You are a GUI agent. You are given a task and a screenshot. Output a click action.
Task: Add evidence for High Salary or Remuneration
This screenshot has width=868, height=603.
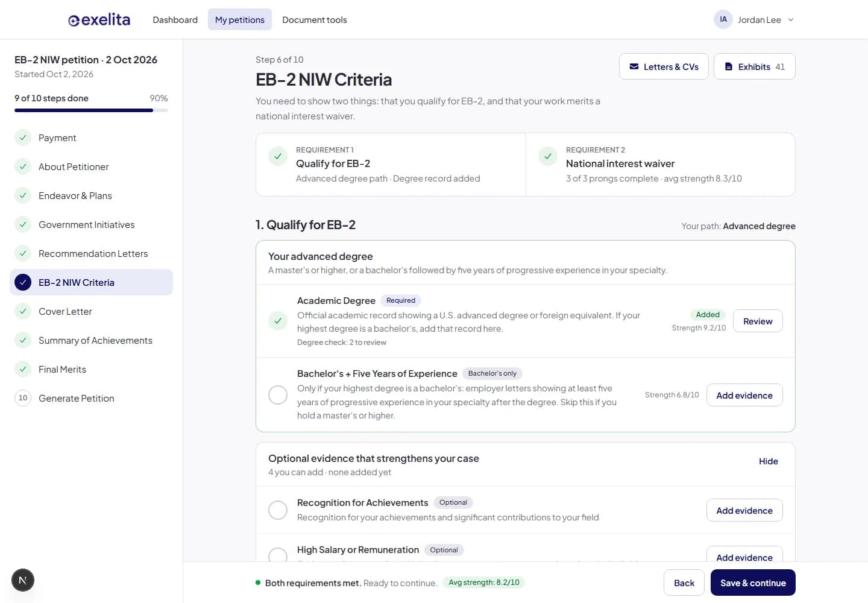(x=744, y=554)
